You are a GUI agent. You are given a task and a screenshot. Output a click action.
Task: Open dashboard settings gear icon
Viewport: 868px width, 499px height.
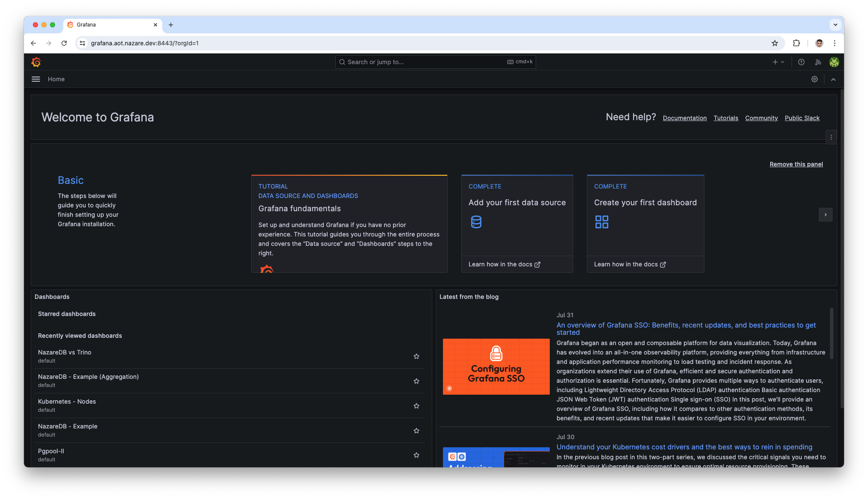coord(815,79)
